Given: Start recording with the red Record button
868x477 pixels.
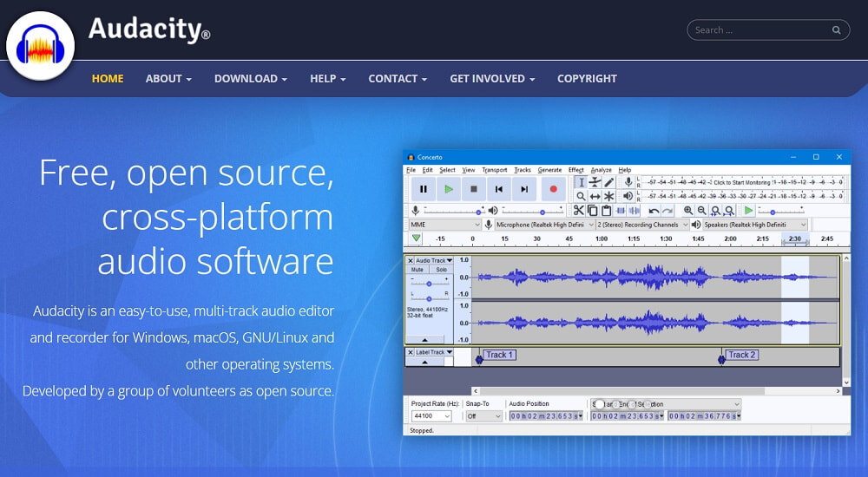Looking at the screenshot, I should click(x=553, y=189).
